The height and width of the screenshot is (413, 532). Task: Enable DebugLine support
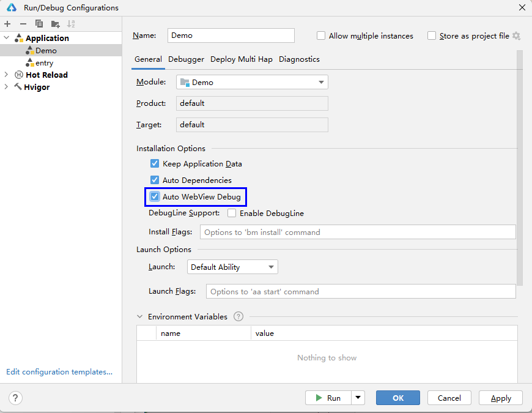231,214
